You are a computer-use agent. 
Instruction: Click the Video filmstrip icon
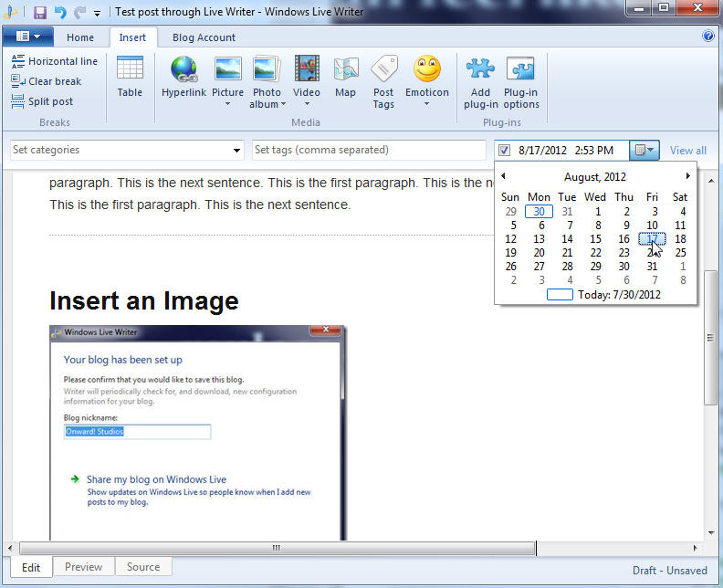point(307,69)
